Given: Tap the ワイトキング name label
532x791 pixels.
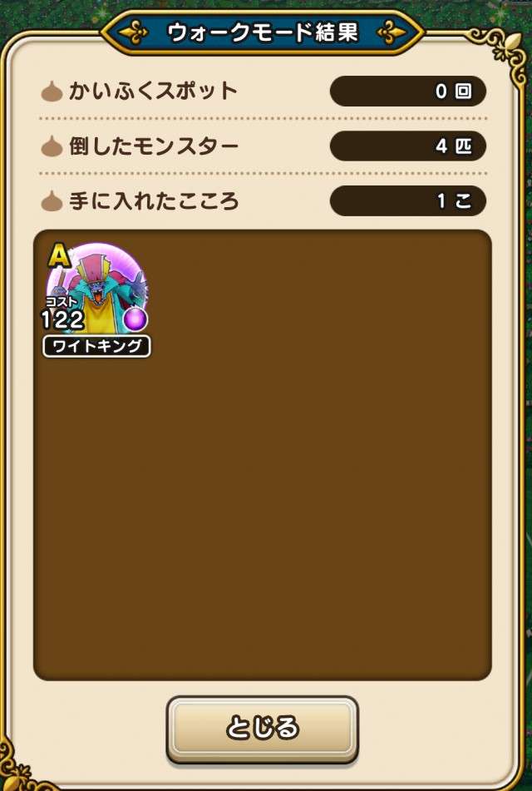Looking at the screenshot, I should [x=96, y=347].
